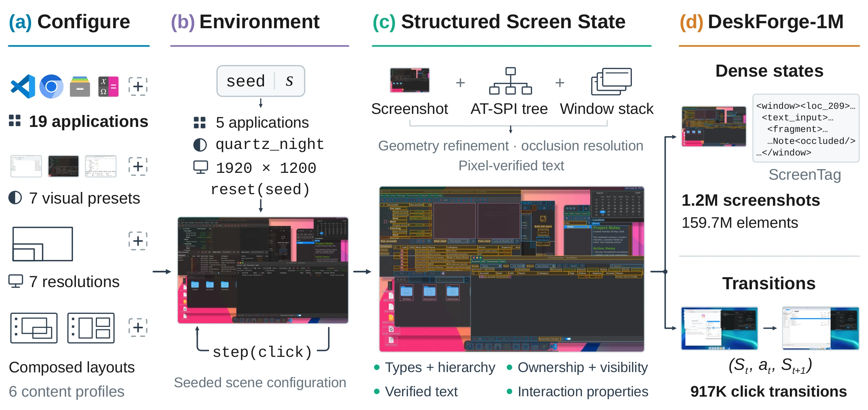The width and height of the screenshot is (868, 410).
Task: Click the step(click) label under the Environment screenshot
Action: coord(263,352)
